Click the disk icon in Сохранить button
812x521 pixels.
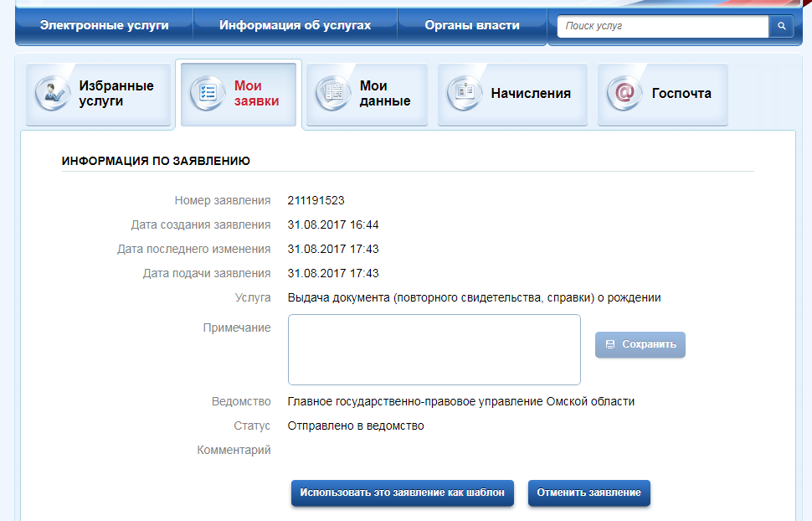pyautogui.click(x=610, y=344)
